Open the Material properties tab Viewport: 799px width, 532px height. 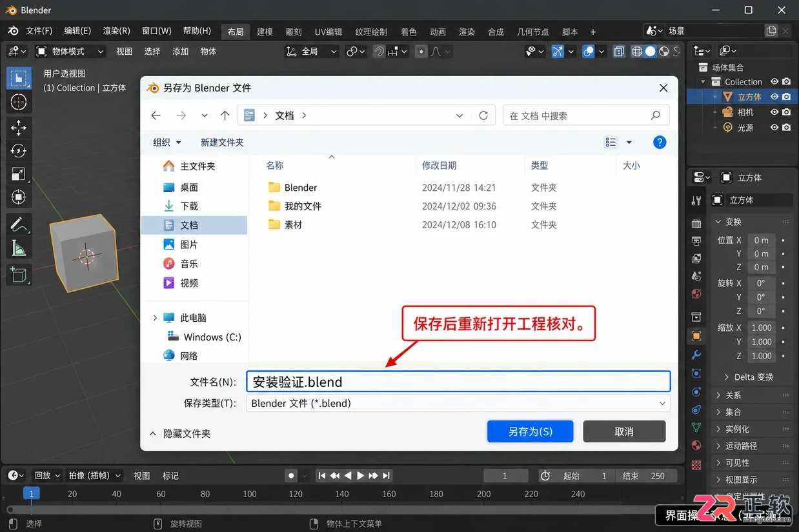click(x=696, y=445)
